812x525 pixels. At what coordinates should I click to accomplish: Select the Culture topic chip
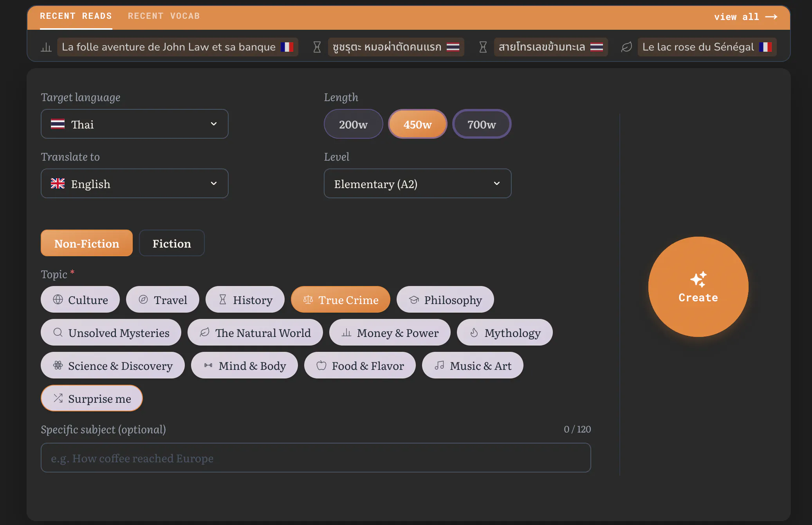(x=80, y=299)
